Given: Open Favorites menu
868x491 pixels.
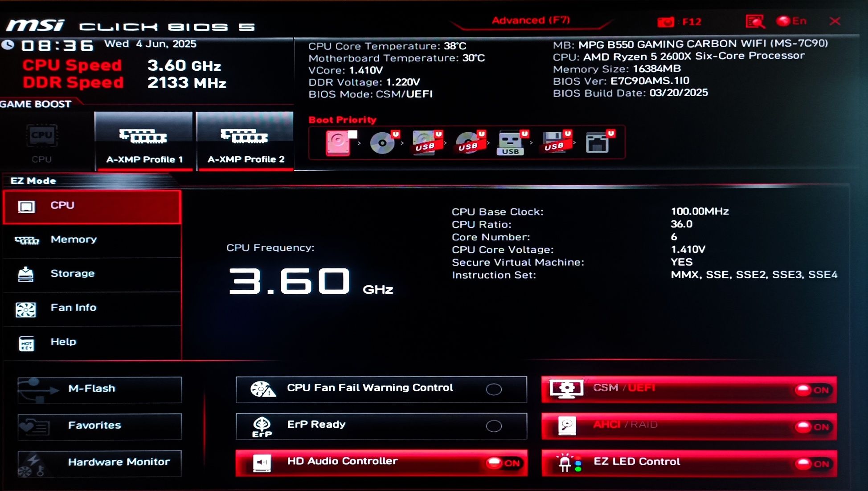Looking at the screenshot, I should click(99, 426).
